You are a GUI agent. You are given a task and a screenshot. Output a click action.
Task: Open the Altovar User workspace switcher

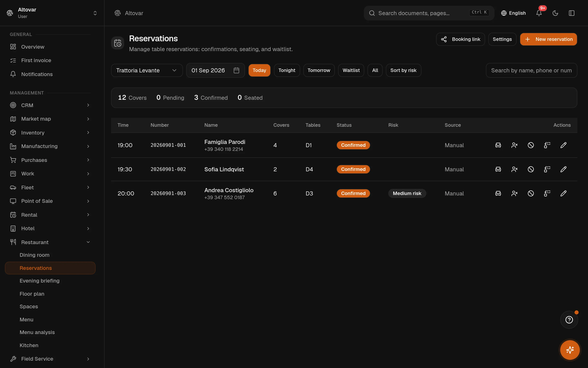coord(52,13)
